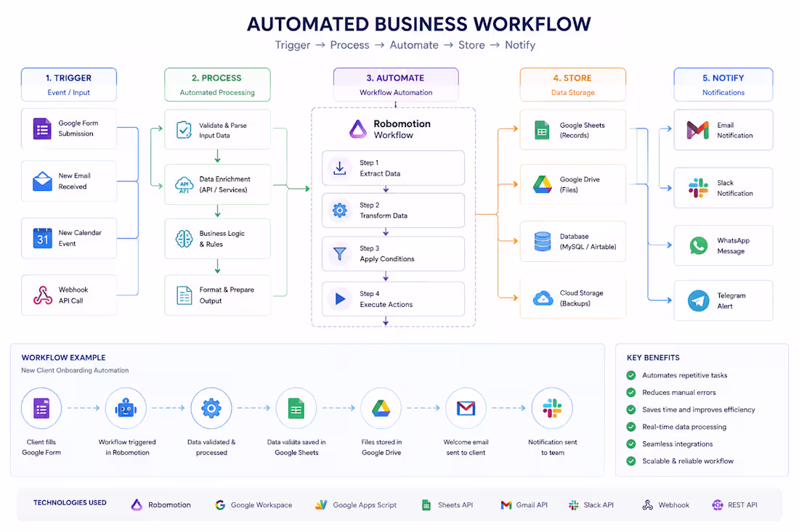Image resolution: width=799 pixels, height=532 pixels.
Task: Click the word Notify in the subtitle flow
Action: (520, 45)
